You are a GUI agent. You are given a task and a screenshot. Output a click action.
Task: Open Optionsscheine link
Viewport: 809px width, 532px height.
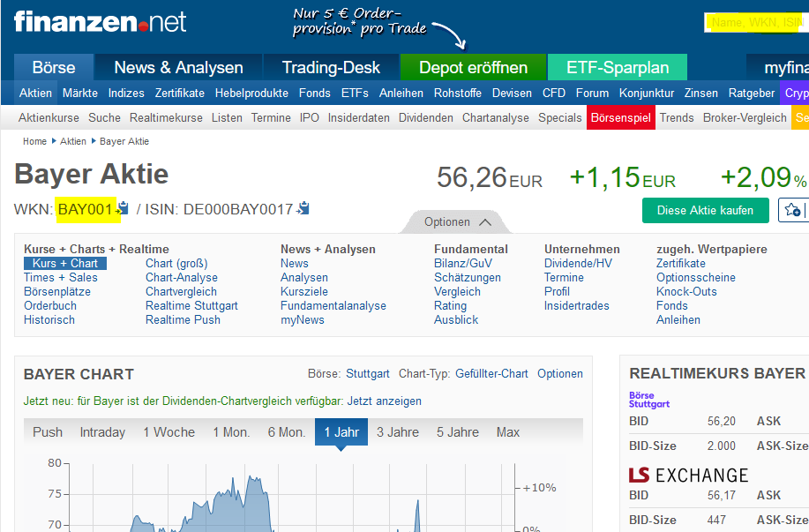pyautogui.click(x=695, y=277)
